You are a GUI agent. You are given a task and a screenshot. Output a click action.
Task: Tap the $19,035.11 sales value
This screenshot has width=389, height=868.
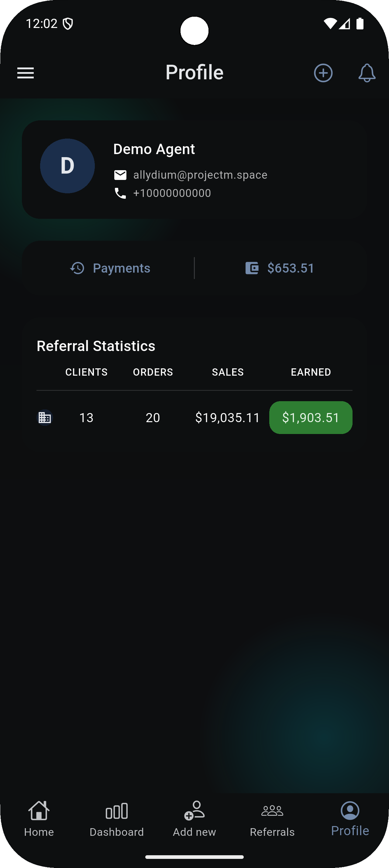click(227, 418)
